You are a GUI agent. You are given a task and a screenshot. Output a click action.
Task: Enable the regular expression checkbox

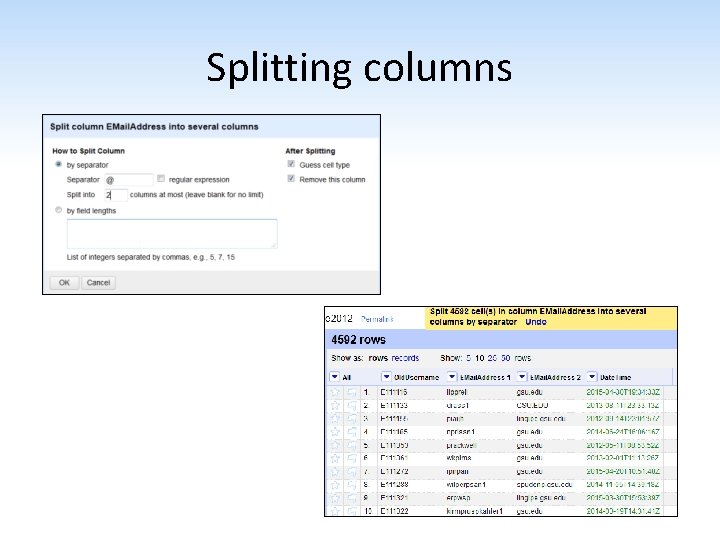pos(161,179)
